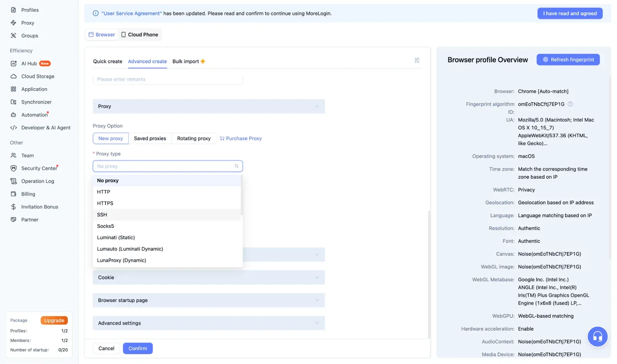Expand the Cookie section
This screenshot has height=364, width=617.
point(209,277)
